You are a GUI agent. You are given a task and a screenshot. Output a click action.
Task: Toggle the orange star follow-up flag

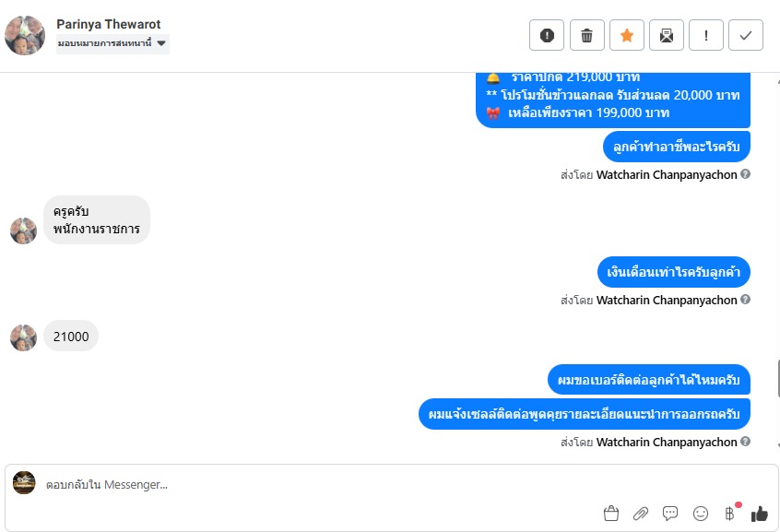pyautogui.click(x=627, y=35)
